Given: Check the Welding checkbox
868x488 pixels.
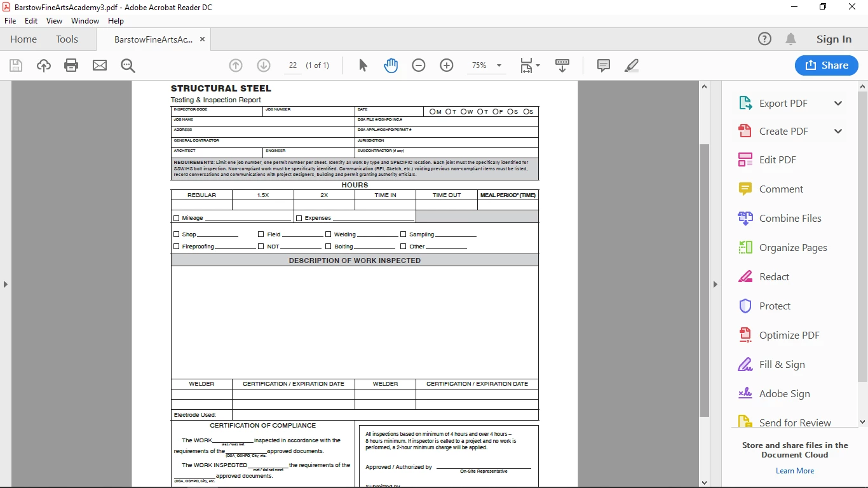Looking at the screenshot, I should pos(329,234).
